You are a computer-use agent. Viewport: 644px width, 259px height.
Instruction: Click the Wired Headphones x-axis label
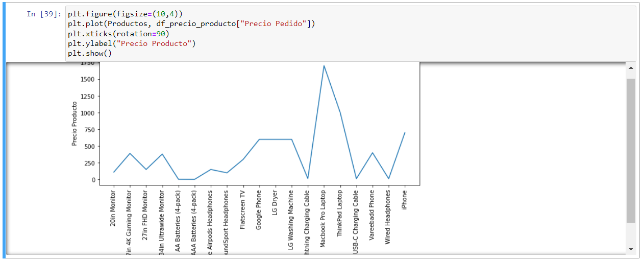pyautogui.click(x=388, y=217)
